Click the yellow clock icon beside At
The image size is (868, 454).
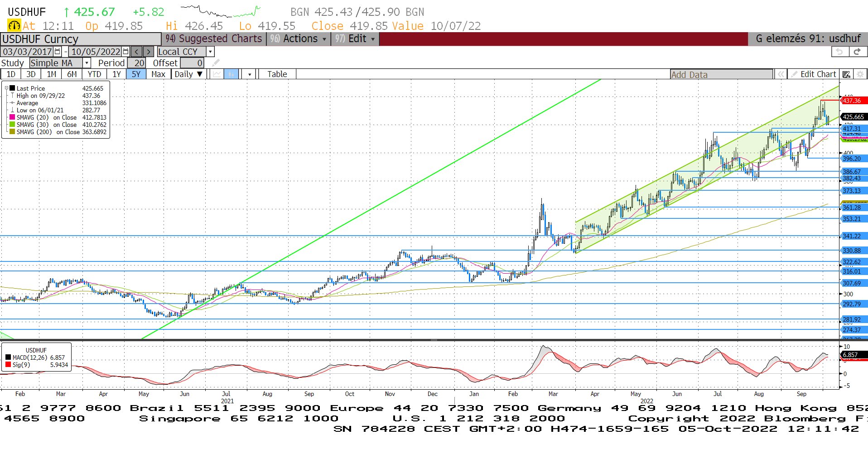[x=14, y=26]
